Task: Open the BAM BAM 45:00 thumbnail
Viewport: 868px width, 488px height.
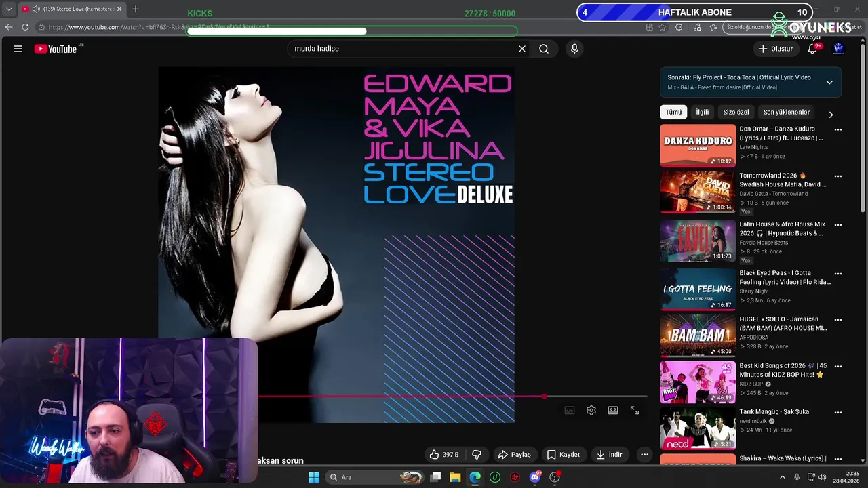Action: (x=698, y=335)
